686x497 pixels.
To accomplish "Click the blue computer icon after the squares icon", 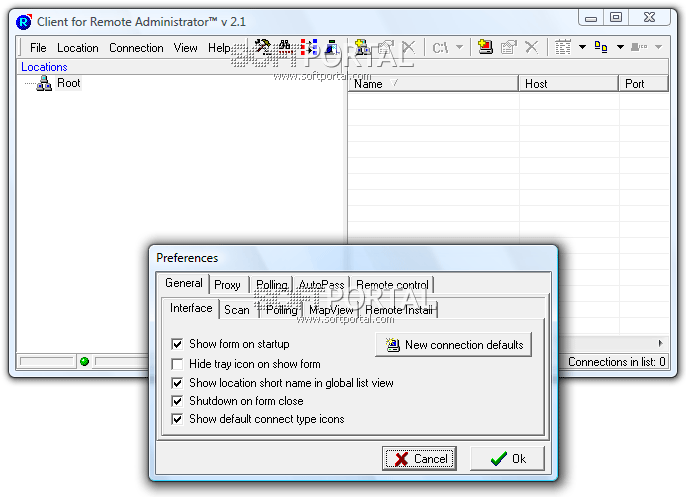I will [x=332, y=46].
